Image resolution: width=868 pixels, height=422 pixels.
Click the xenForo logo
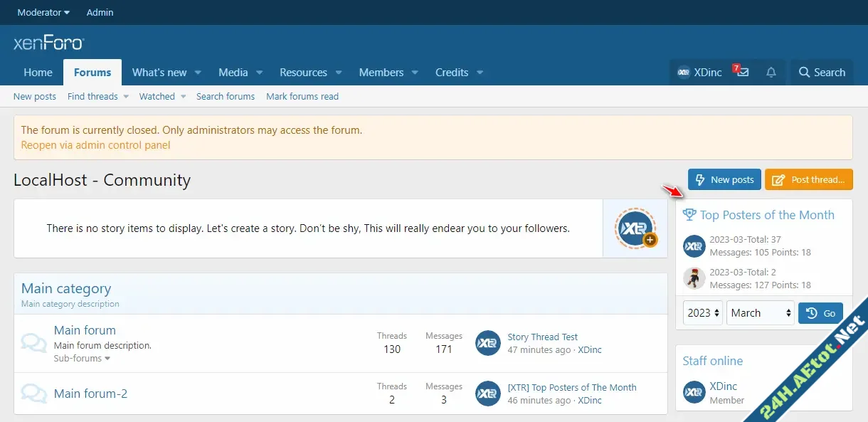[x=48, y=43]
